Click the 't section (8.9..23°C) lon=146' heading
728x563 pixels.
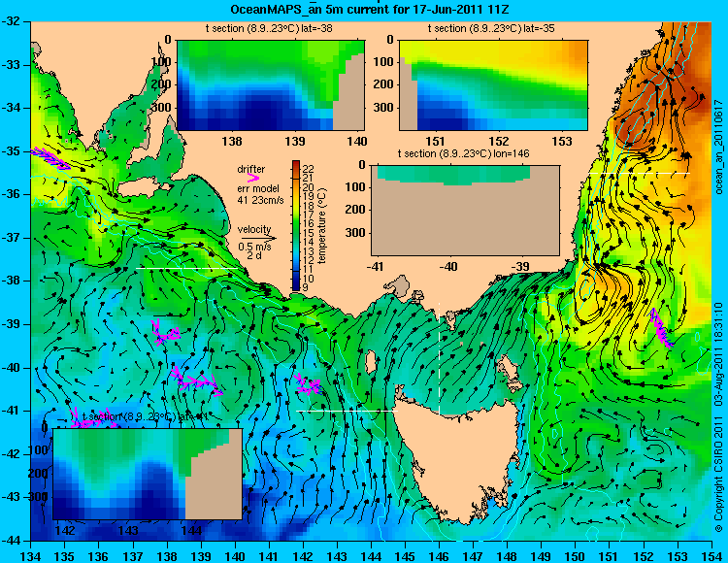[463, 153]
